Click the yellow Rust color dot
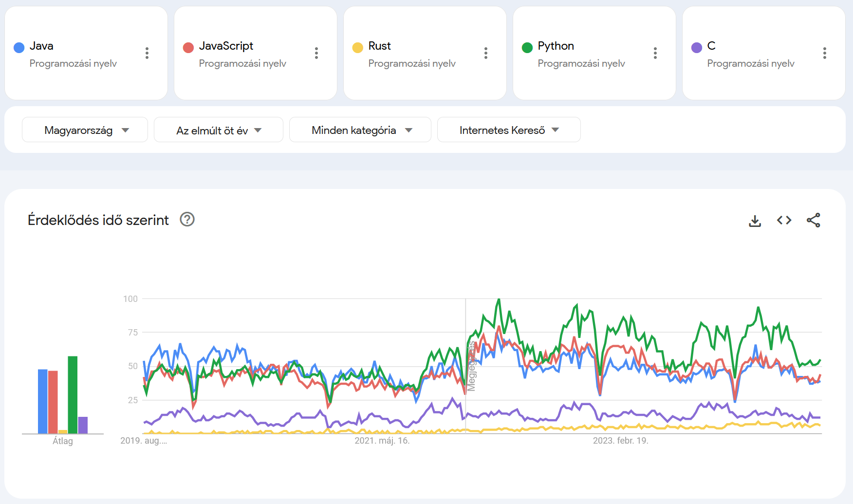Screen dimensions: 853x504 [358, 48]
